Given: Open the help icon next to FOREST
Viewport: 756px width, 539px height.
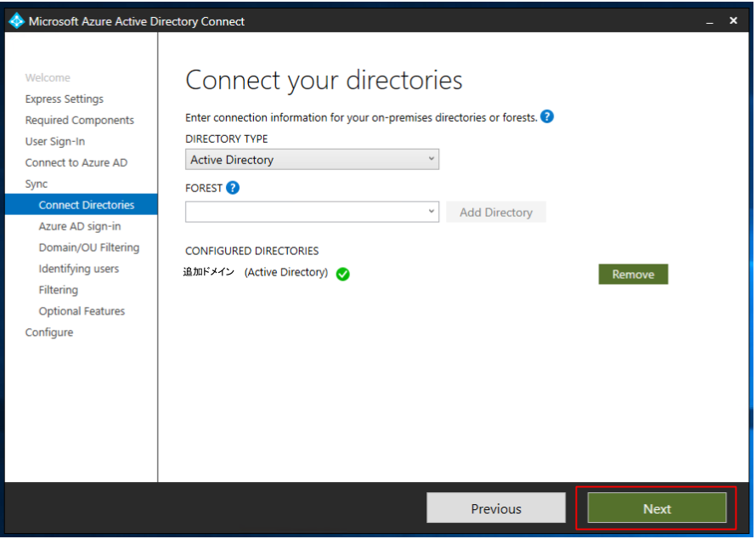Looking at the screenshot, I should (233, 188).
